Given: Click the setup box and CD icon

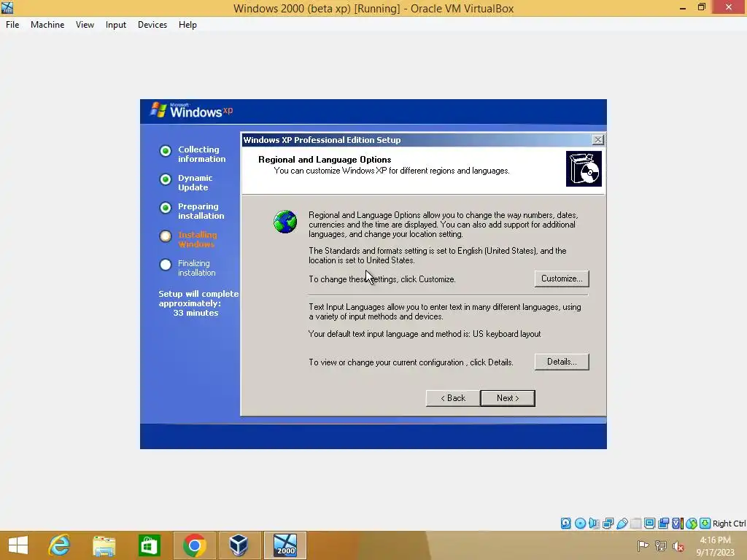Looking at the screenshot, I should (x=584, y=168).
